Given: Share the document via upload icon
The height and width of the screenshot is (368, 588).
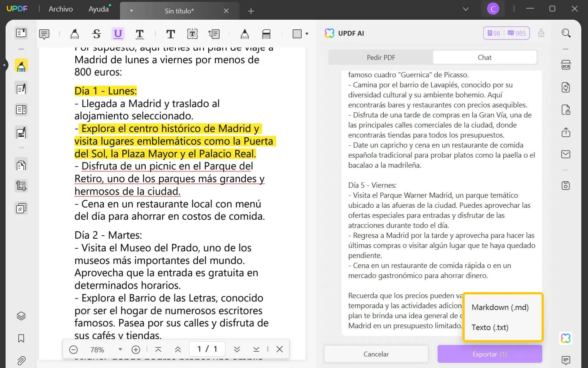Looking at the screenshot, I should [x=566, y=132].
